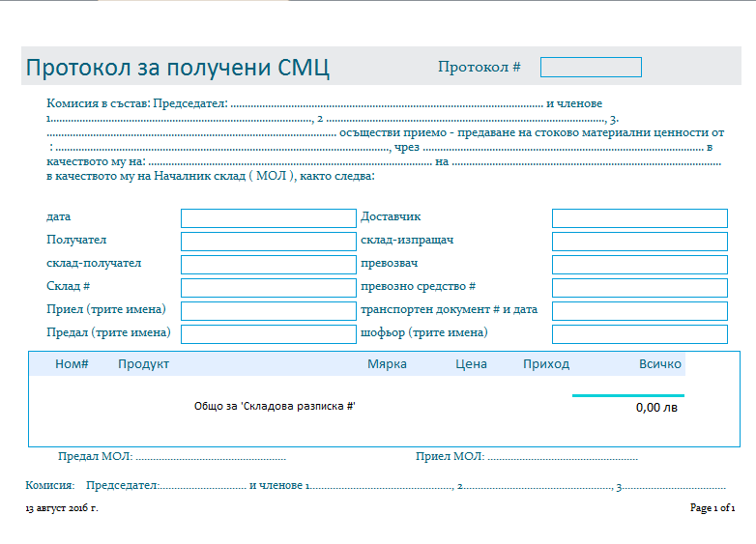The height and width of the screenshot is (544, 756).
Task: Click the 'в качеството му на Началник склад' line
Action: point(211,176)
